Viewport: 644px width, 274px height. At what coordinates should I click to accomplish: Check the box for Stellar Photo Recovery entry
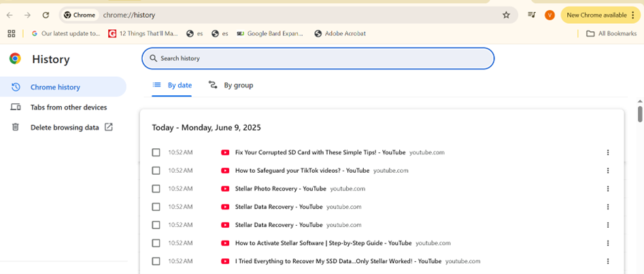pyautogui.click(x=156, y=188)
